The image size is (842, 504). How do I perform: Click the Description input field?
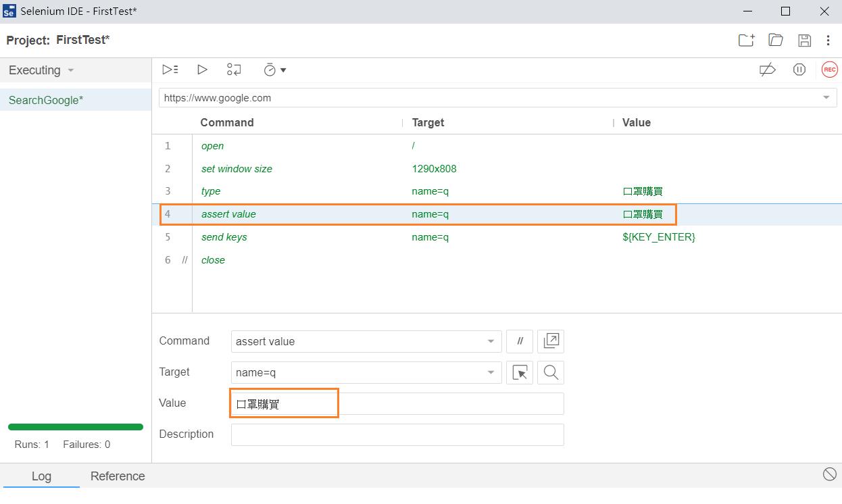pyautogui.click(x=397, y=435)
